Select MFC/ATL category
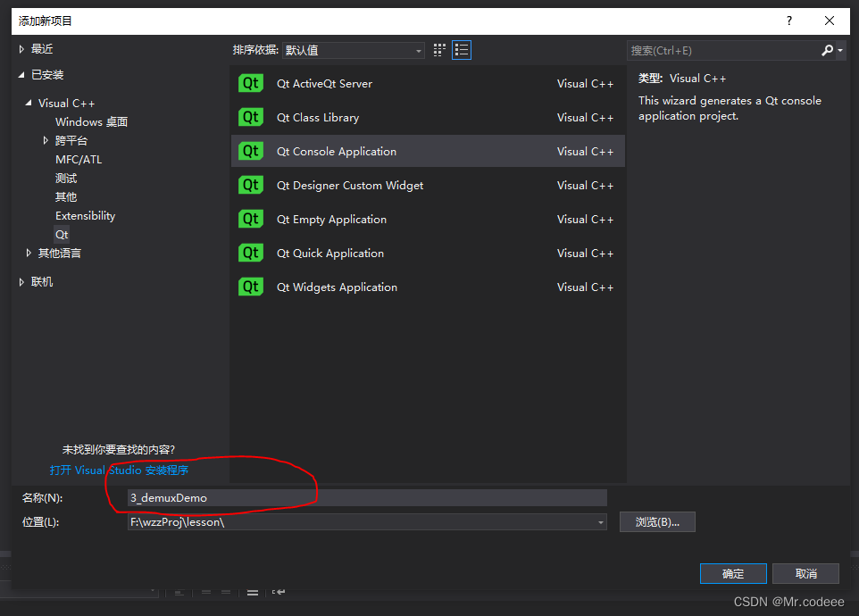This screenshot has width=859, height=616. click(79, 159)
